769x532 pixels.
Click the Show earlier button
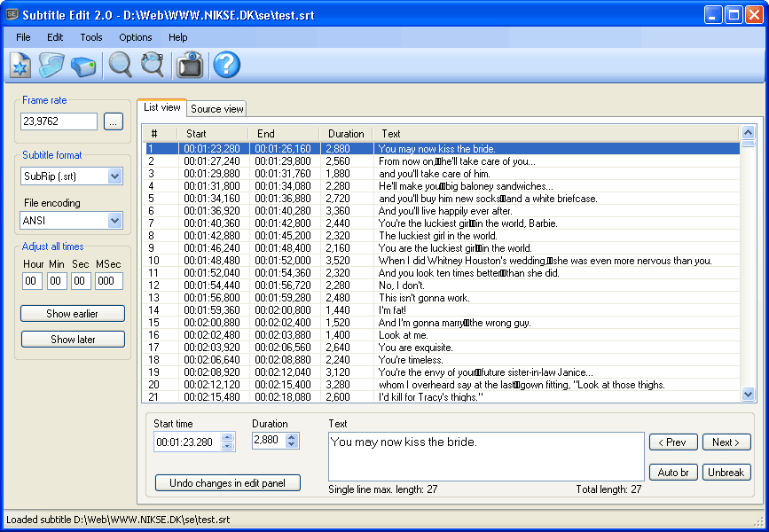tap(73, 314)
